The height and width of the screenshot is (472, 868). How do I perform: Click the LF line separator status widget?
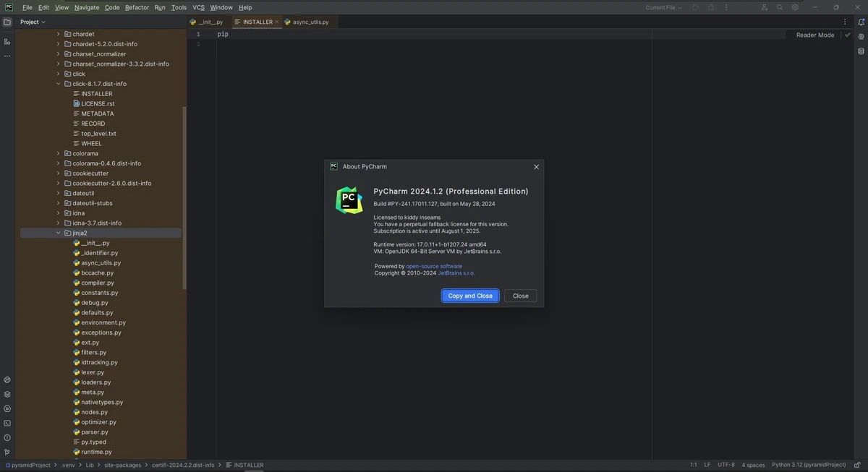point(707,465)
